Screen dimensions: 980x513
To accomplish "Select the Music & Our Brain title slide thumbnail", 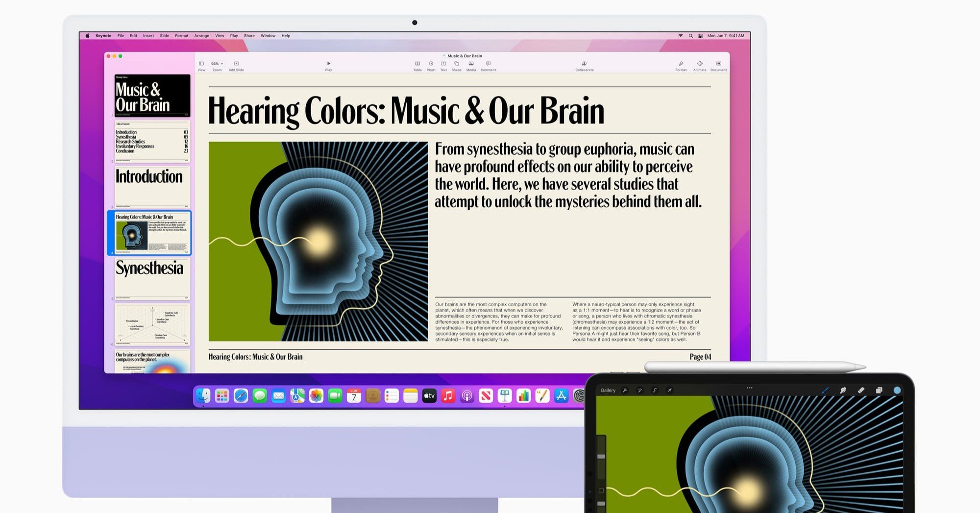I will click(x=152, y=95).
